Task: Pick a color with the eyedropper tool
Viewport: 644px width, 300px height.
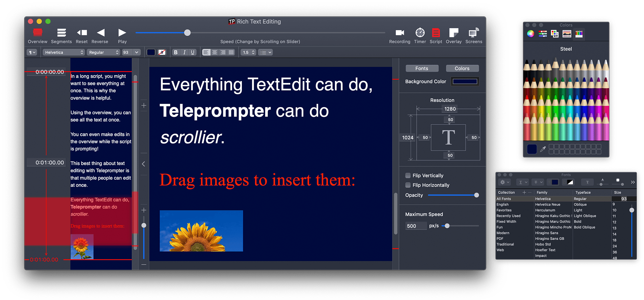Action: pyautogui.click(x=543, y=149)
